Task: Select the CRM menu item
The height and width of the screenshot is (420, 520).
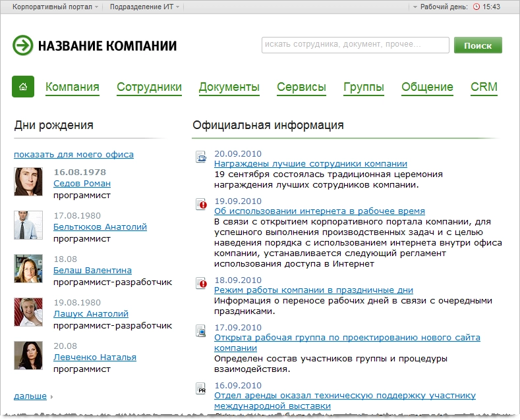Action: click(484, 87)
